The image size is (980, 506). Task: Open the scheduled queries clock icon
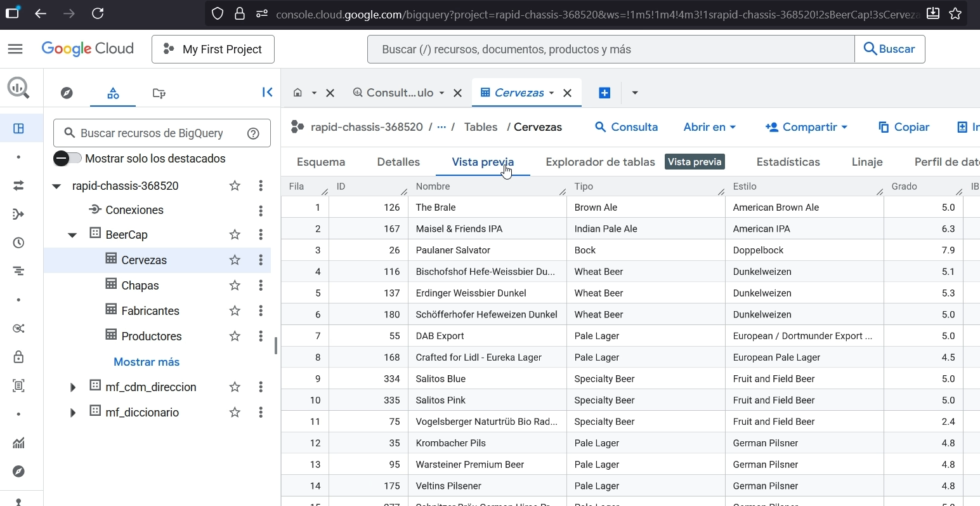click(x=18, y=243)
